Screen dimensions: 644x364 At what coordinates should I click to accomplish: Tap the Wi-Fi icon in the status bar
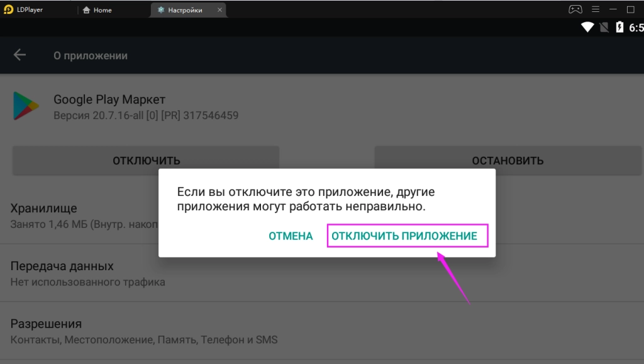point(588,27)
